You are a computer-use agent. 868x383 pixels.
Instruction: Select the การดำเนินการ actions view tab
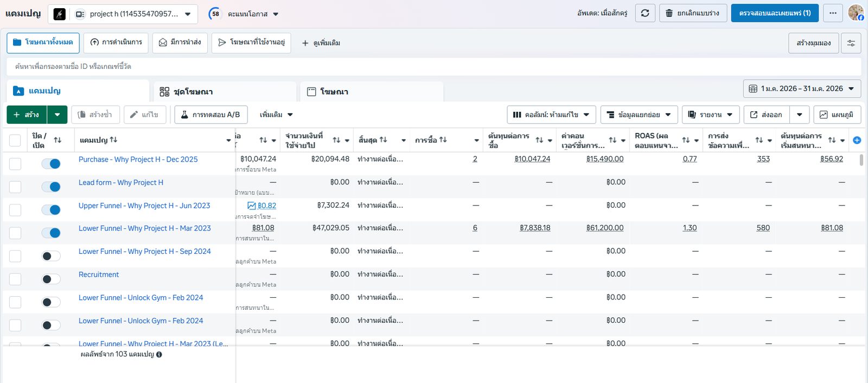pyautogui.click(x=116, y=43)
